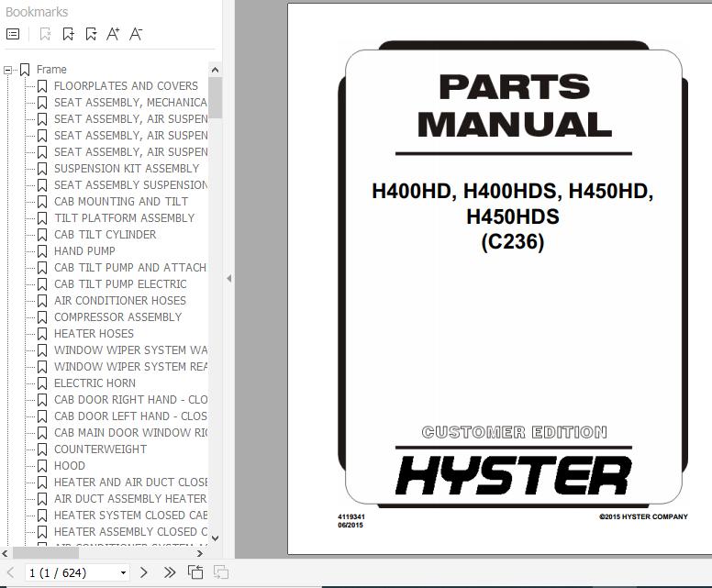The width and height of the screenshot is (712, 588).
Task: Open TILT PLATFORM ASSEMBLY bookmark
Action: tap(124, 218)
